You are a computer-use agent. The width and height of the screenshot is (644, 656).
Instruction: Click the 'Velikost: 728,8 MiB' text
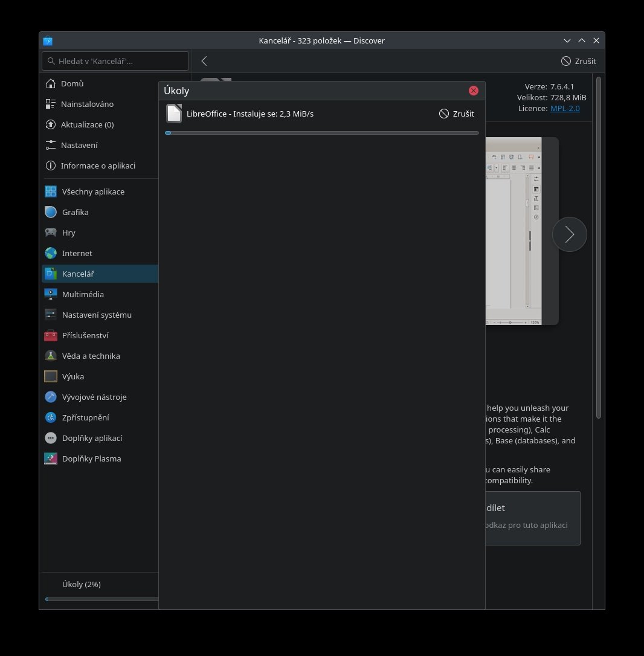pos(552,97)
